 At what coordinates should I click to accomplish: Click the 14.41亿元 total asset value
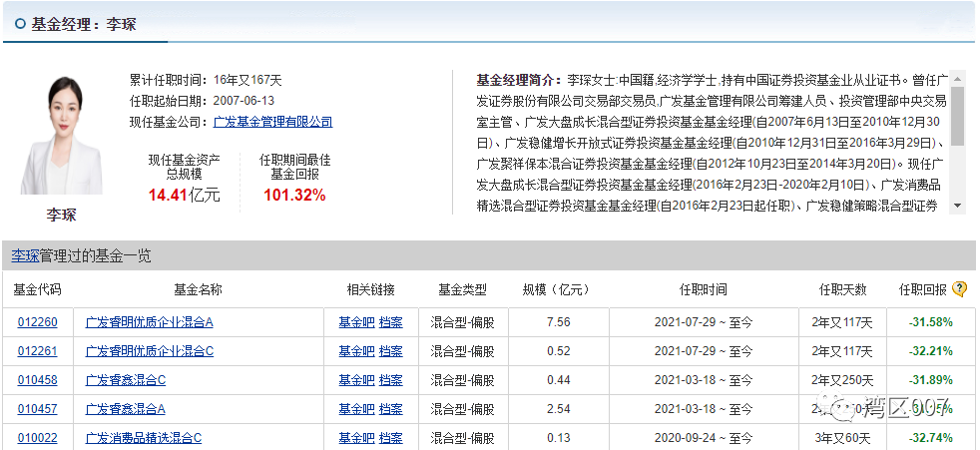click(185, 195)
